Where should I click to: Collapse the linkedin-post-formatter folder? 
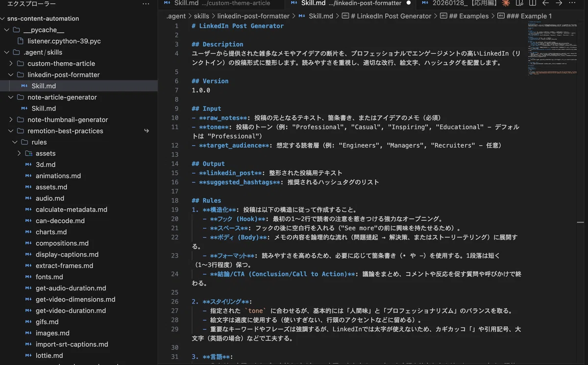[x=11, y=75]
